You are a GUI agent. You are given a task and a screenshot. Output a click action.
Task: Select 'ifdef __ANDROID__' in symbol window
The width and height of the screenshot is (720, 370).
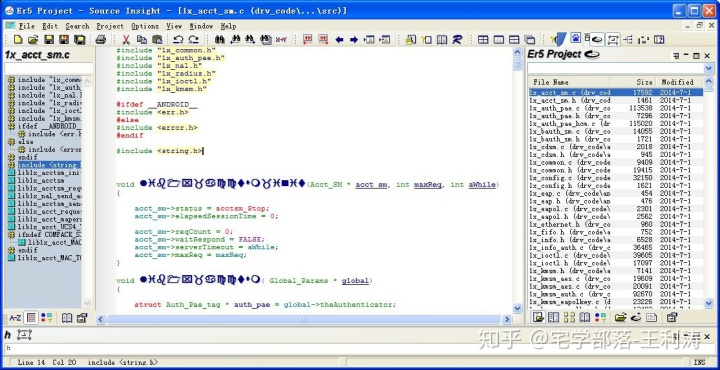(x=49, y=126)
